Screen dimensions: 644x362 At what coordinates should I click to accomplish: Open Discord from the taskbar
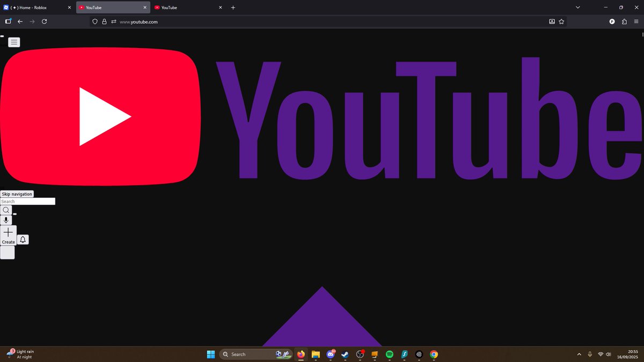click(x=331, y=354)
